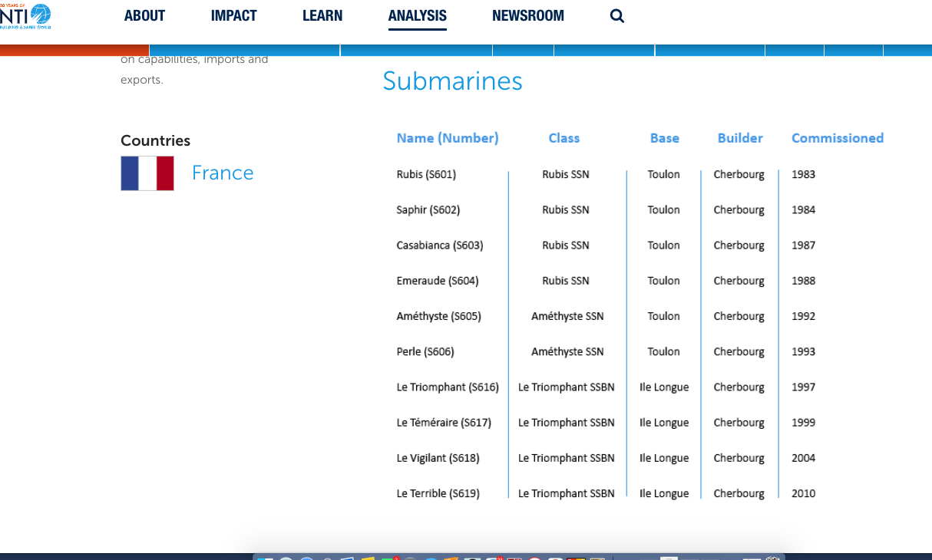The image size is (932, 560).
Task: Click the Name (Number) column header
Action: click(x=448, y=138)
